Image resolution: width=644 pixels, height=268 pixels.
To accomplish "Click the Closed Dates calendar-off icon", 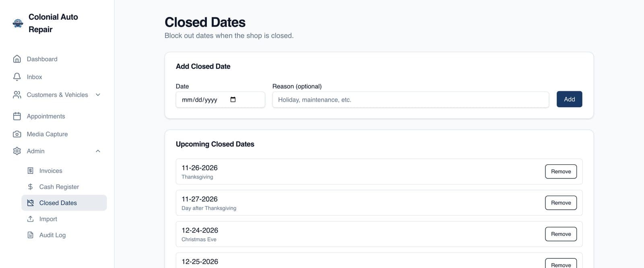I will tap(30, 203).
